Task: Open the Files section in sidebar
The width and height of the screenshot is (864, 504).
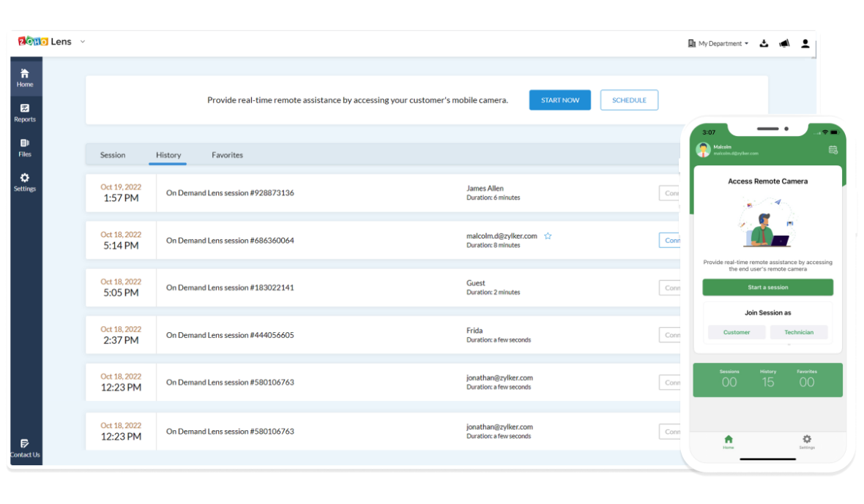Action: coord(25,148)
